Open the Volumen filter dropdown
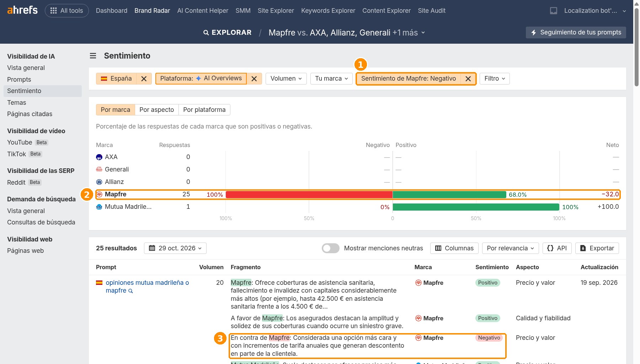The height and width of the screenshot is (364, 640). pyautogui.click(x=286, y=78)
